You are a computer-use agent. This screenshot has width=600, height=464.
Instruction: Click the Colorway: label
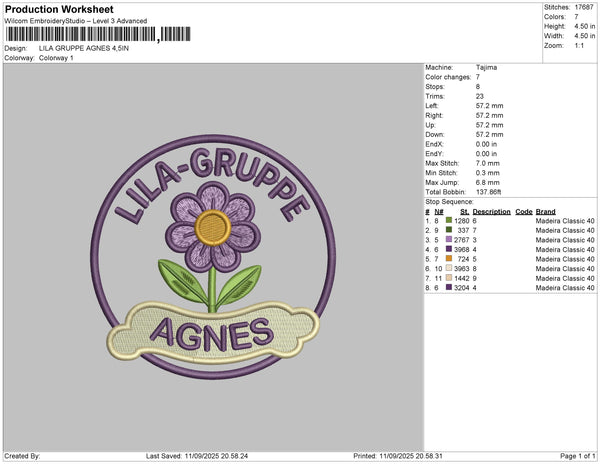pyautogui.click(x=19, y=58)
